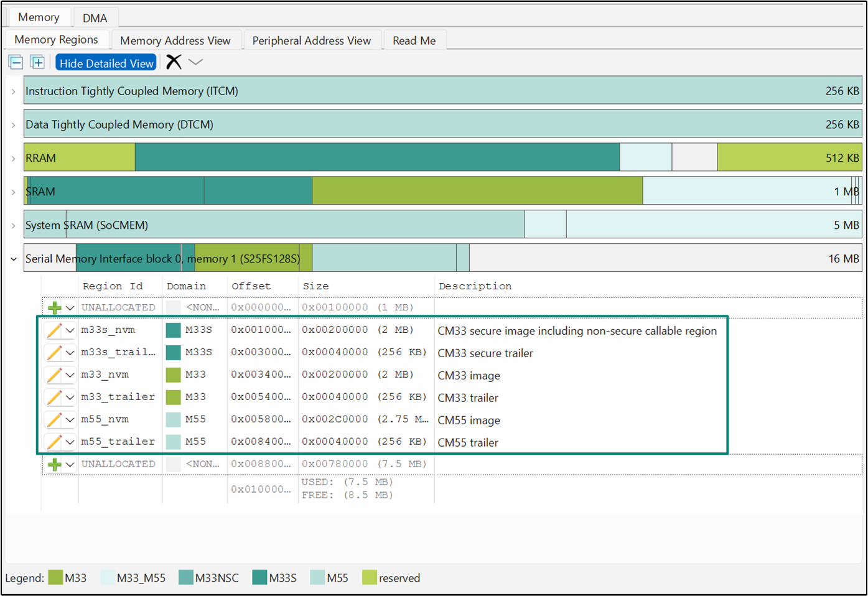
Task: Click the M33S color swatch for m33s_nvm
Action: [173, 330]
